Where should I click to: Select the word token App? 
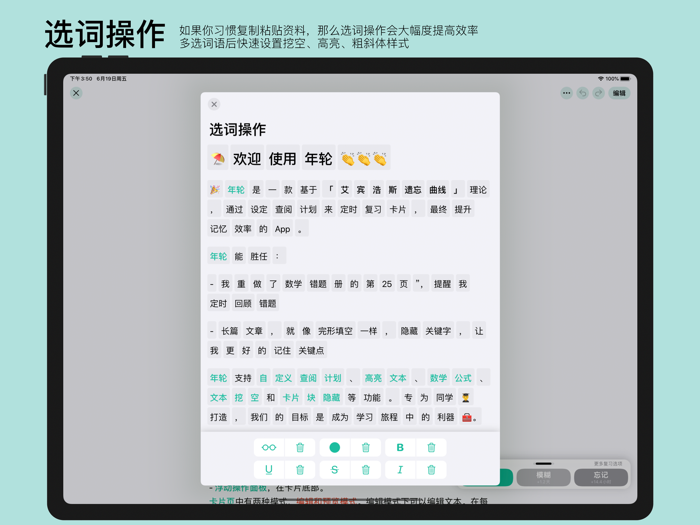tap(283, 229)
